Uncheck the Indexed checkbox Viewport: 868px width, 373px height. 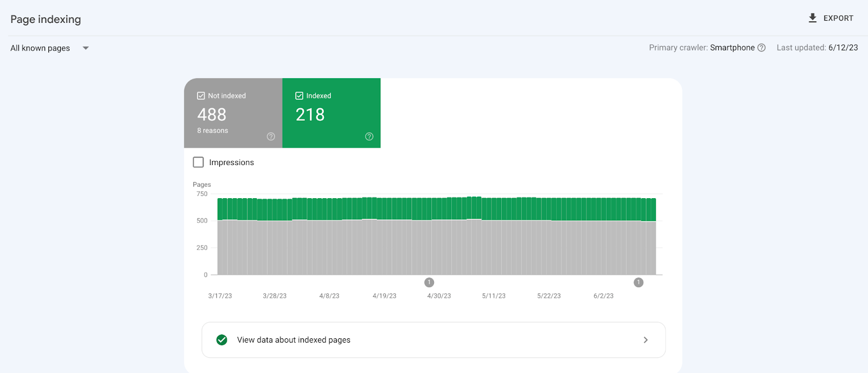click(x=299, y=96)
